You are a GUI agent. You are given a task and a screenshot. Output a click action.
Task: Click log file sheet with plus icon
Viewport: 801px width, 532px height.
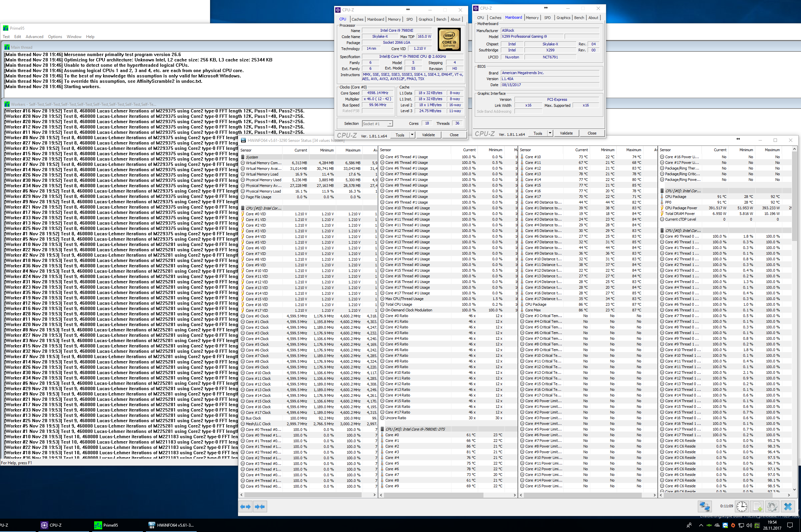click(757, 507)
